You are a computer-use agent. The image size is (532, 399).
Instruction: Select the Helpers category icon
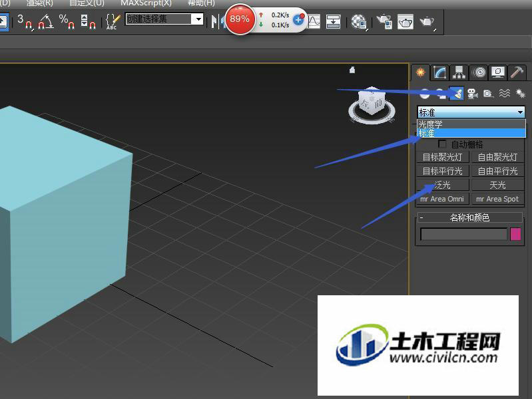click(488, 93)
